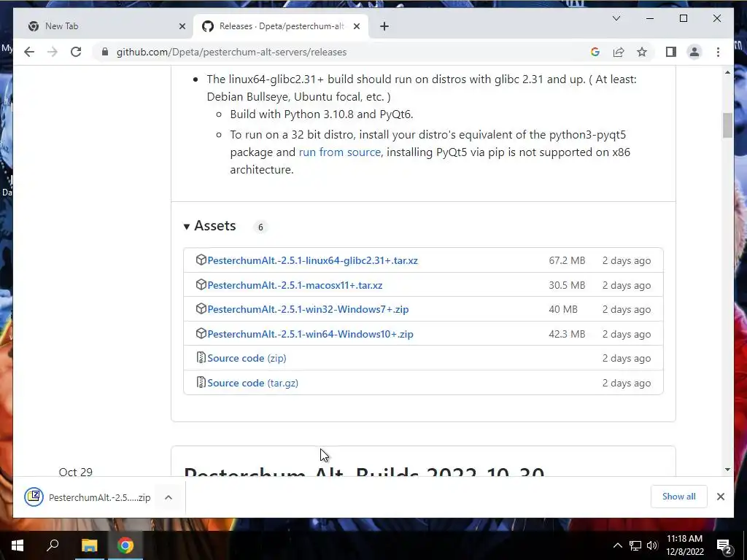The image size is (747, 560).
Task: Open Windows taskbar search
Action: pos(53,545)
